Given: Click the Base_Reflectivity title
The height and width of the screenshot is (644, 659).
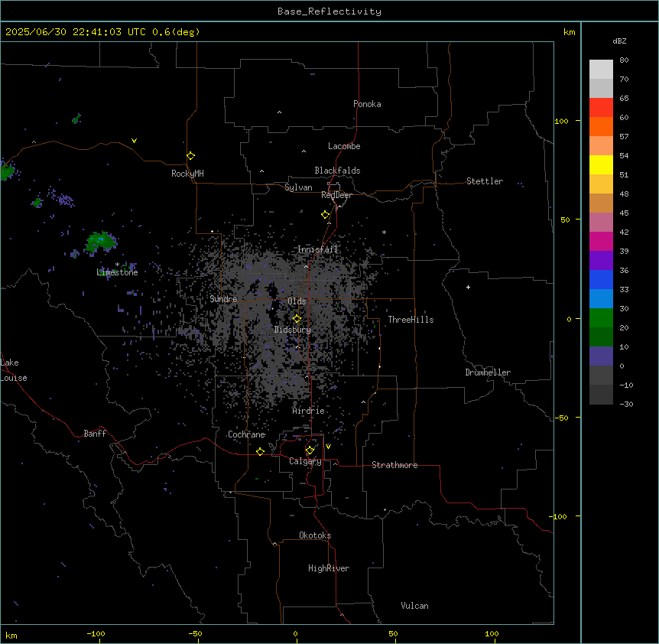Looking at the screenshot, I should tap(329, 11).
